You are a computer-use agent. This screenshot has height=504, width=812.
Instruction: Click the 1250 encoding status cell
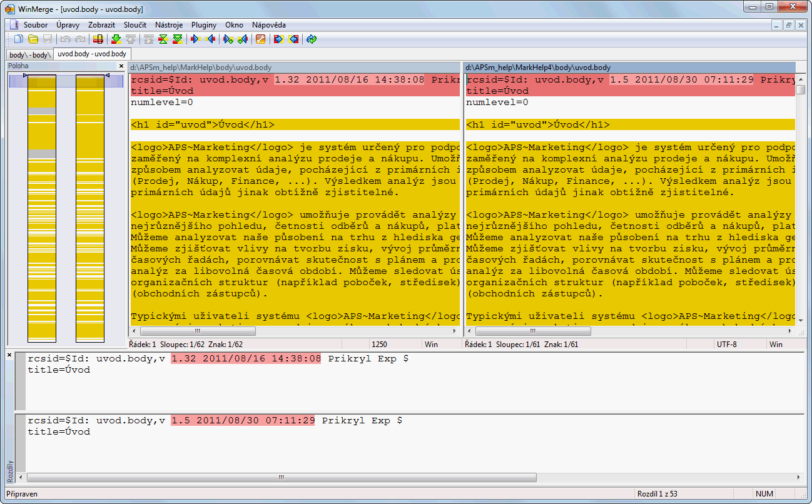(x=395, y=344)
